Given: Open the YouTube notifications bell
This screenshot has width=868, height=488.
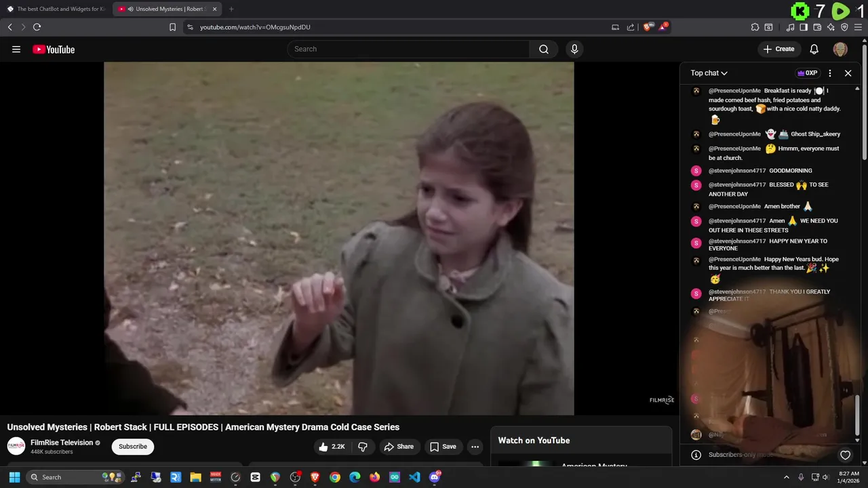Looking at the screenshot, I should (814, 49).
